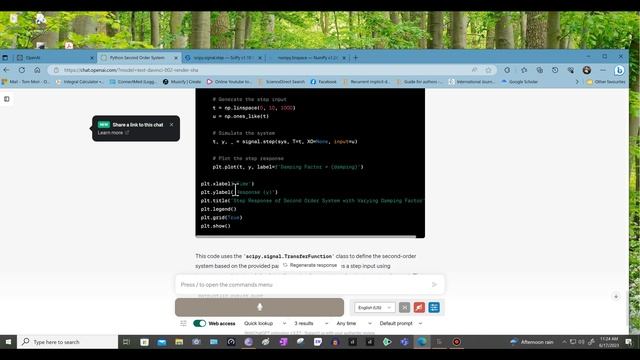Click the Learn more link in tooltip
This screenshot has height=360, width=640.
(113, 133)
